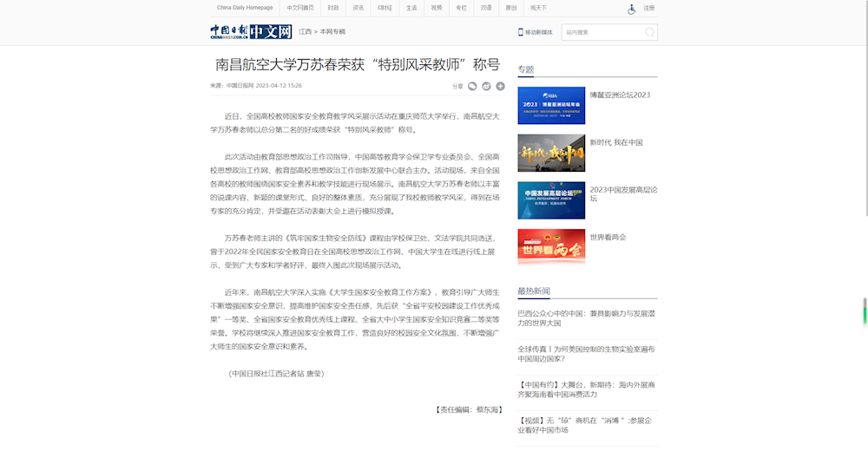Click 江西 in the breadcrumb
868x451 pixels.
[x=305, y=31]
